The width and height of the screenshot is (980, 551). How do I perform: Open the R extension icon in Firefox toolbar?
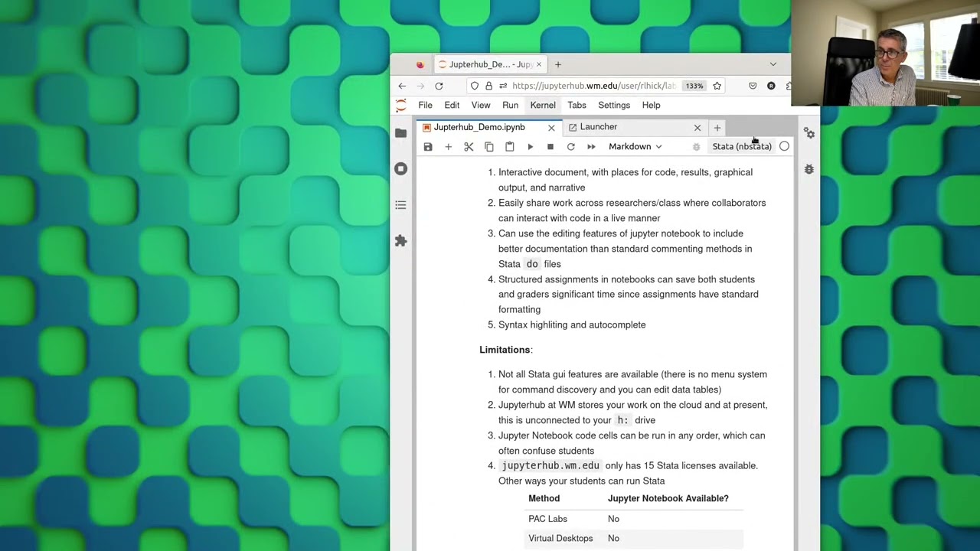pos(771,86)
